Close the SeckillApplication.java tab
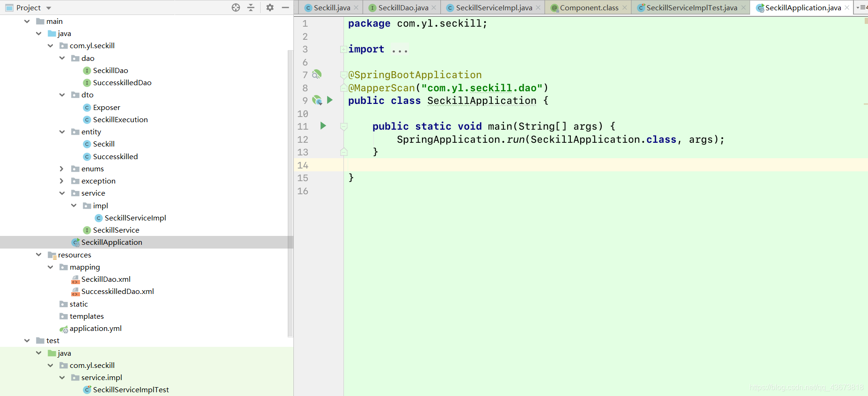Viewport: 868px width, 396px height. [847, 7]
